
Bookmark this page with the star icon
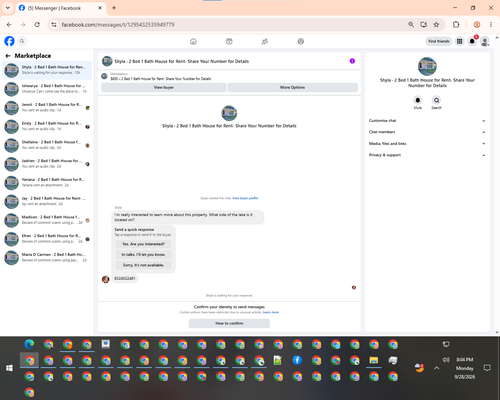[x=436, y=24]
